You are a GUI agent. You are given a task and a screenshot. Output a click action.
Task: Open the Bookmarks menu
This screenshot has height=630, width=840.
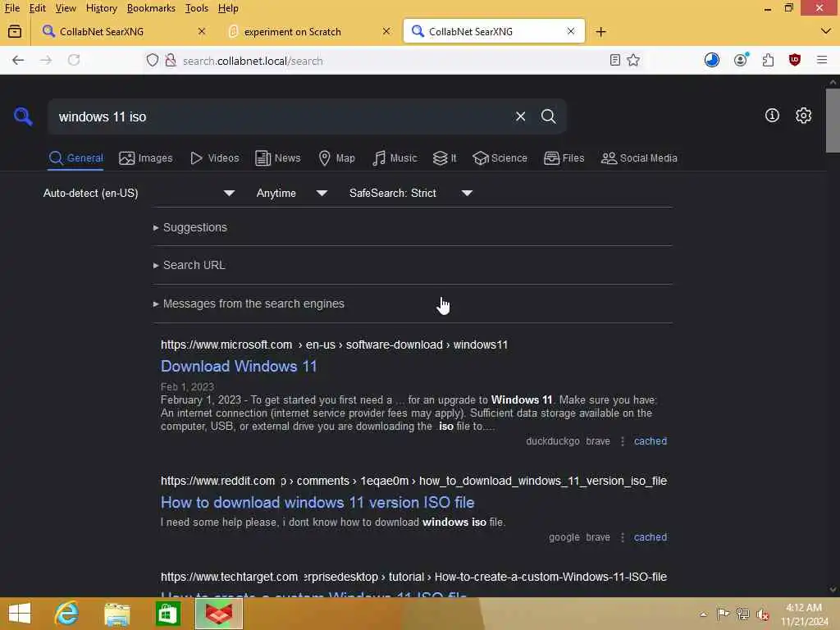pos(151,8)
